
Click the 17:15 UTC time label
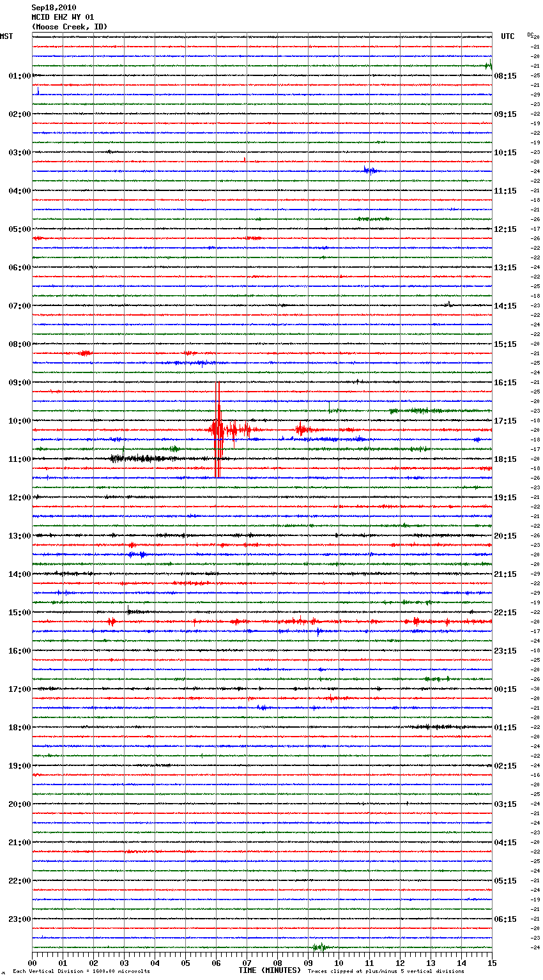(505, 421)
